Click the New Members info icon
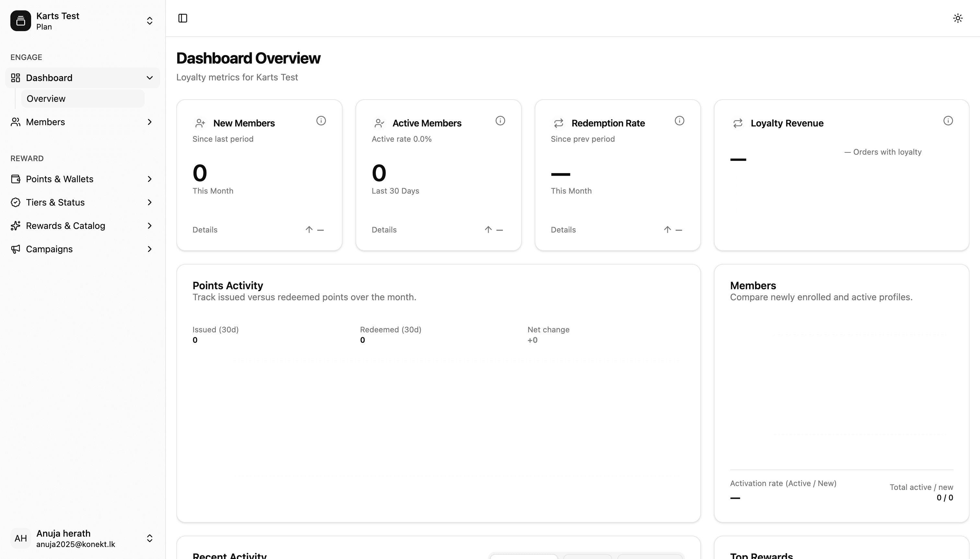This screenshot has height=559, width=980. pos(321,121)
